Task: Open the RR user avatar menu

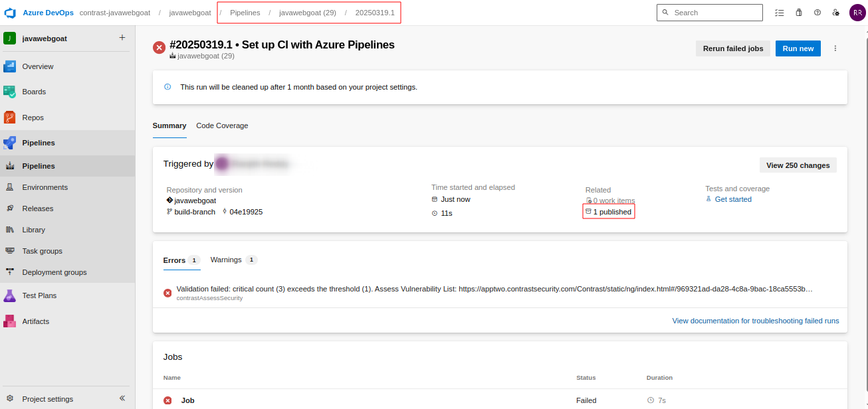Action: (857, 13)
